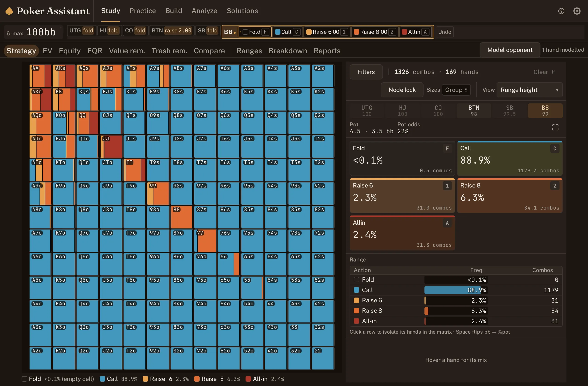
Task: Toggle Raise 8 in the bottom legend
Action: [217, 379]
